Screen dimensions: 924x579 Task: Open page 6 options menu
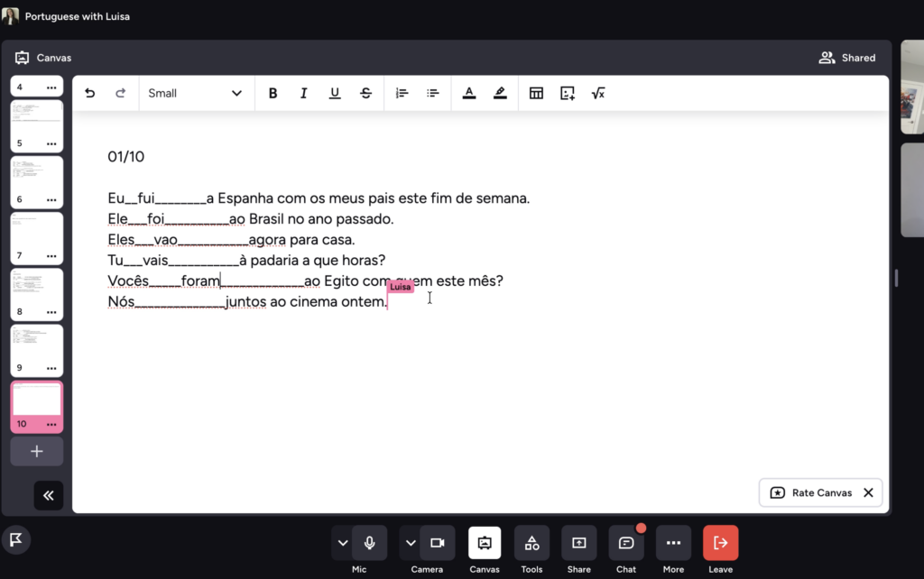coord(51,199)
